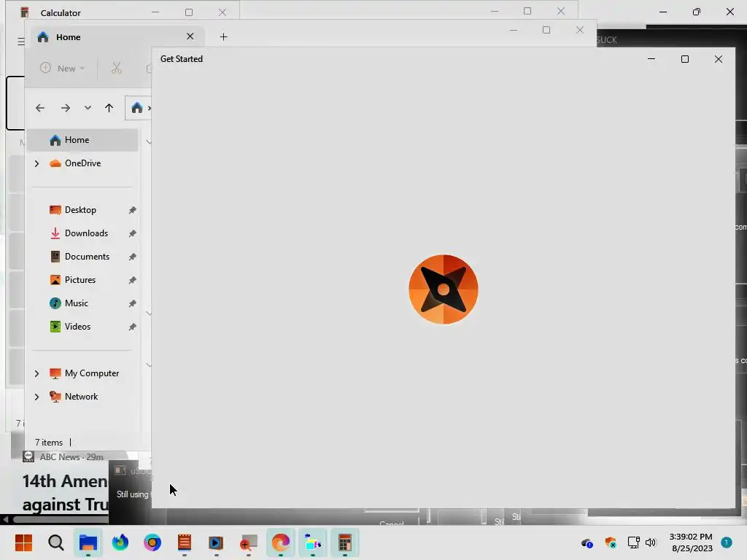Select Home in the navigation pane
Screen dimensions: 747x560
coord(82,140)
